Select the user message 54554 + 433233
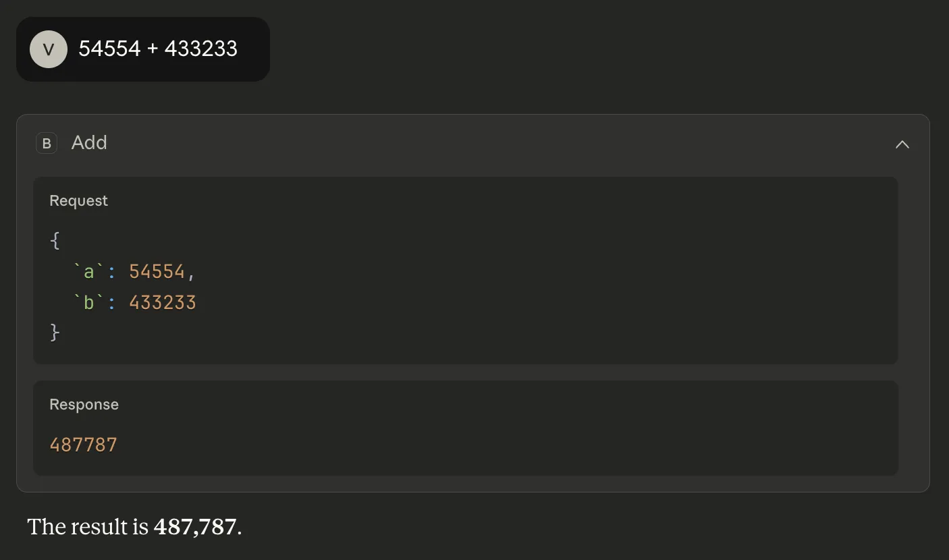 click(158, 49)
